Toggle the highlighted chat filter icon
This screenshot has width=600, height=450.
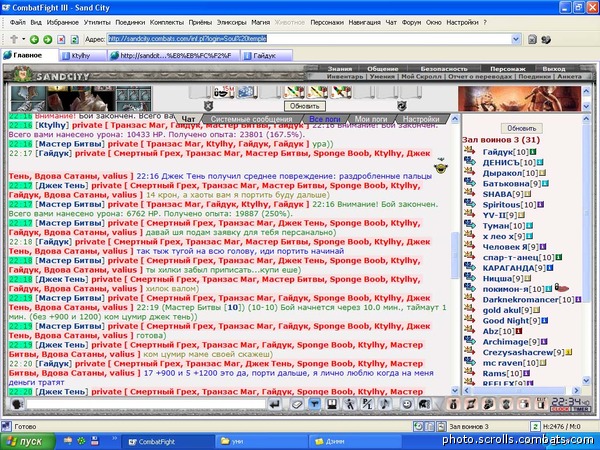(x=315, y=404)
